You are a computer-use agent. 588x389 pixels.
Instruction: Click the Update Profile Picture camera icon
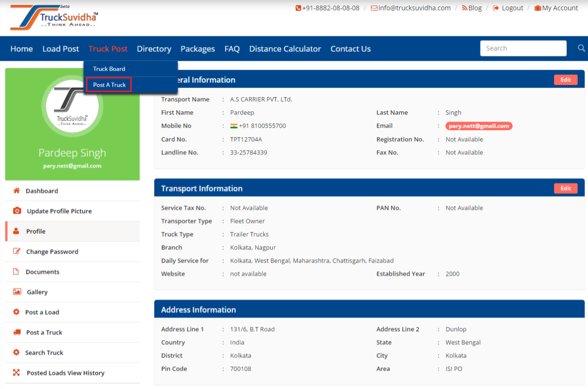(17, 211)
